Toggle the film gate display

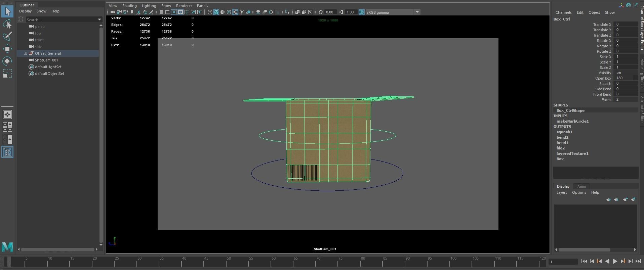[x=168, y=12]
